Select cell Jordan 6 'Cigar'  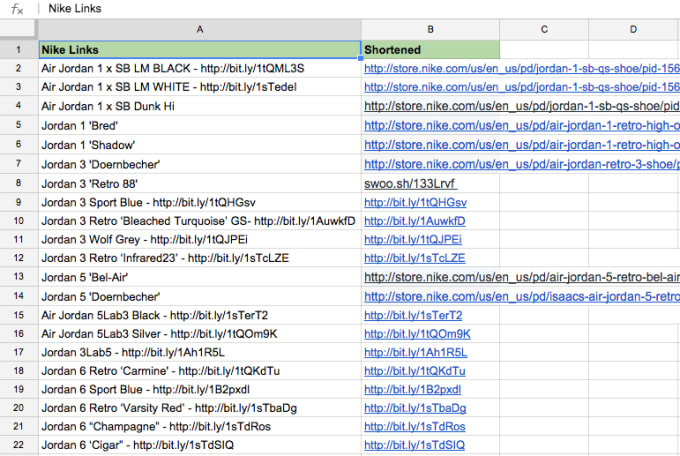tap(199, 445)
